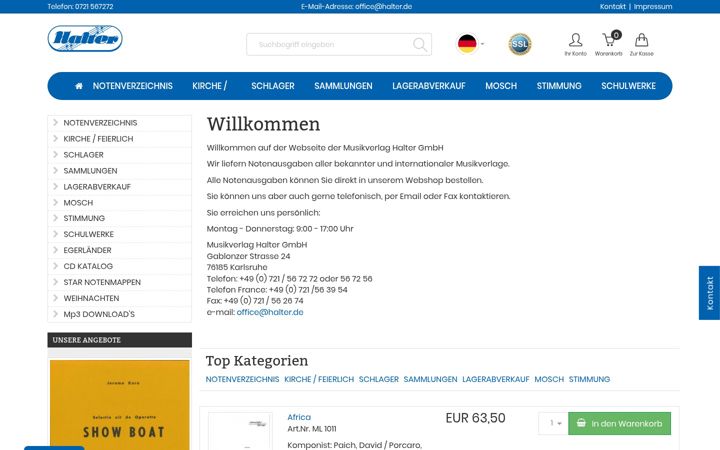
Task: Click Top Kategorien SAMMLUNGEN link
Action: point(430,379)
